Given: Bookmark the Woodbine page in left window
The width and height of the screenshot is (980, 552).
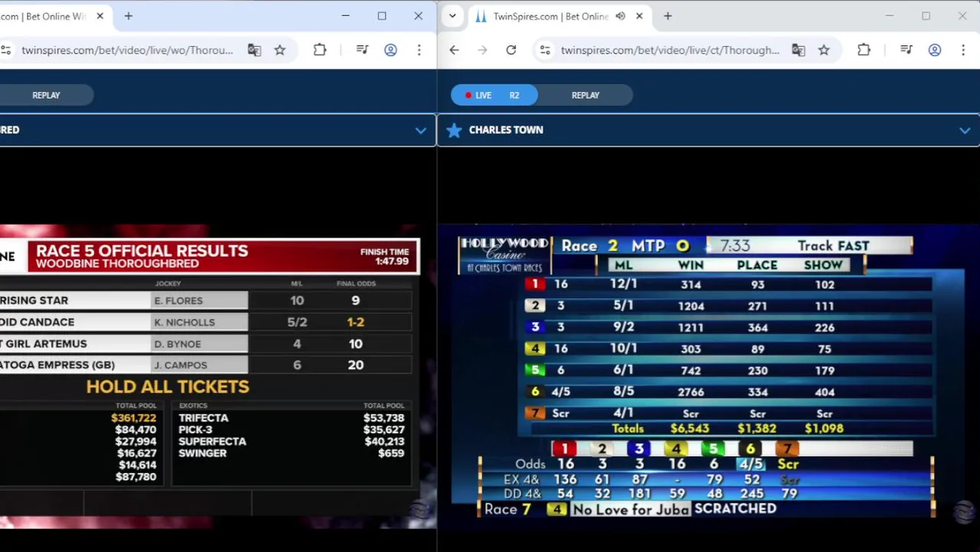Looking at the screenshot, I should click(280, 50).
